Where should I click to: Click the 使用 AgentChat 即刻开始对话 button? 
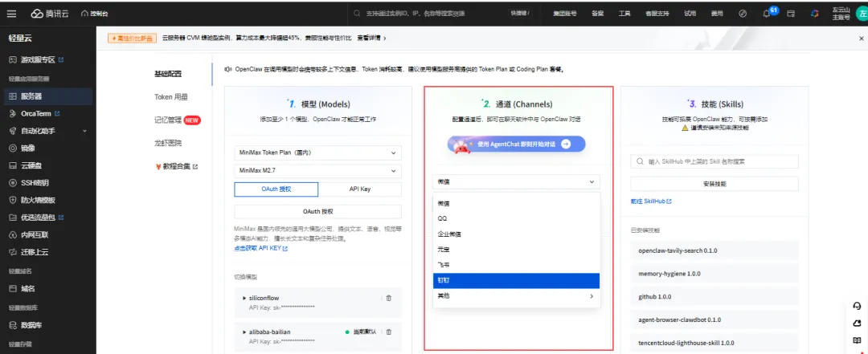tap(516, 144)
